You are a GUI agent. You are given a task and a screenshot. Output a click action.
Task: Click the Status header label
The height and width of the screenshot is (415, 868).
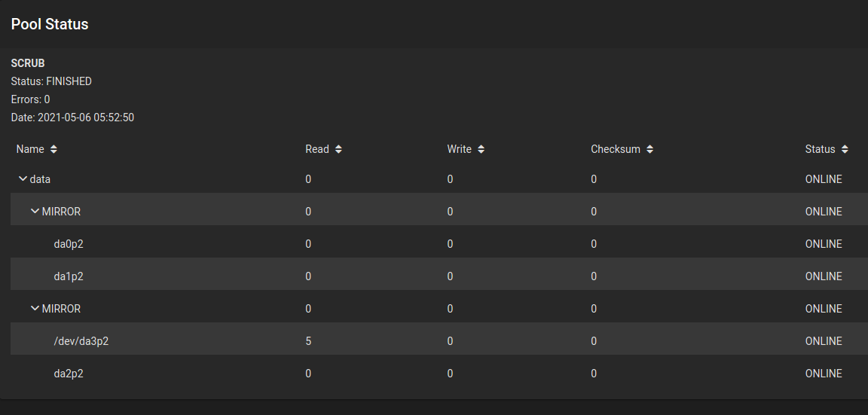(821, 149)
